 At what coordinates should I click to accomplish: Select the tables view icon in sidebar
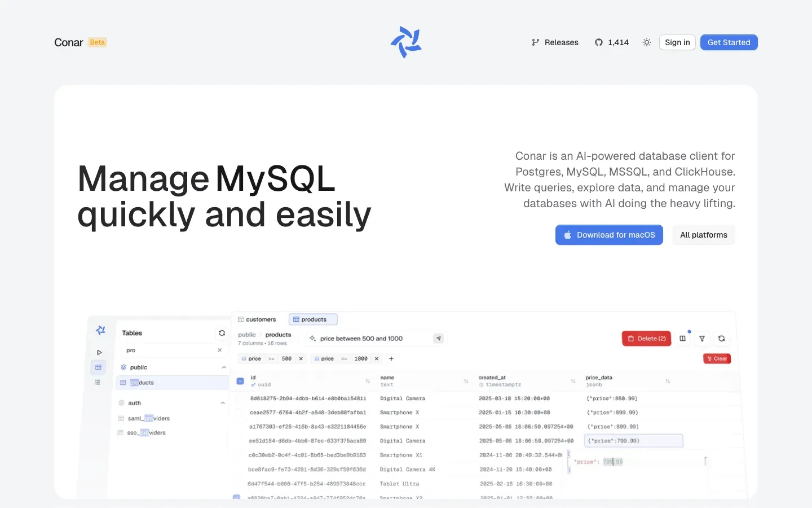[x=98, y=367]
